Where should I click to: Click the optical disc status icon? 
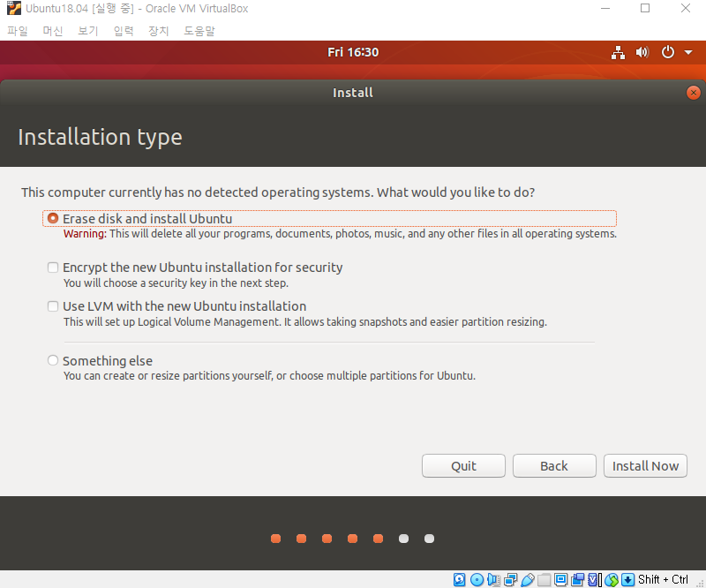[x=477, y=579]
